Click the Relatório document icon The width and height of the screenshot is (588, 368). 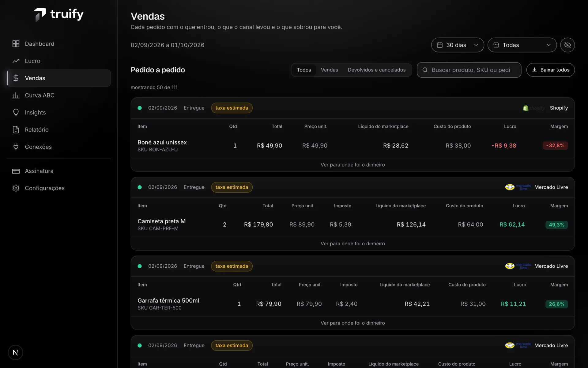(x=16, y=130)
